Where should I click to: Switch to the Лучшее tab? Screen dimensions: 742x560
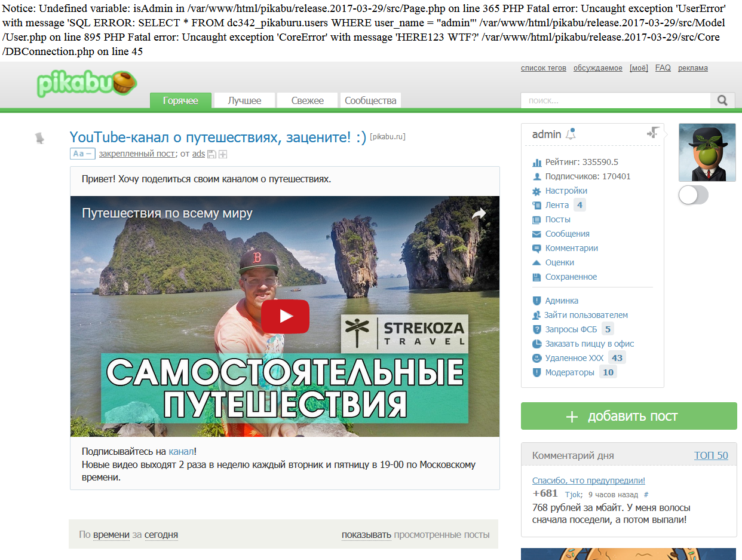[244, 100]
